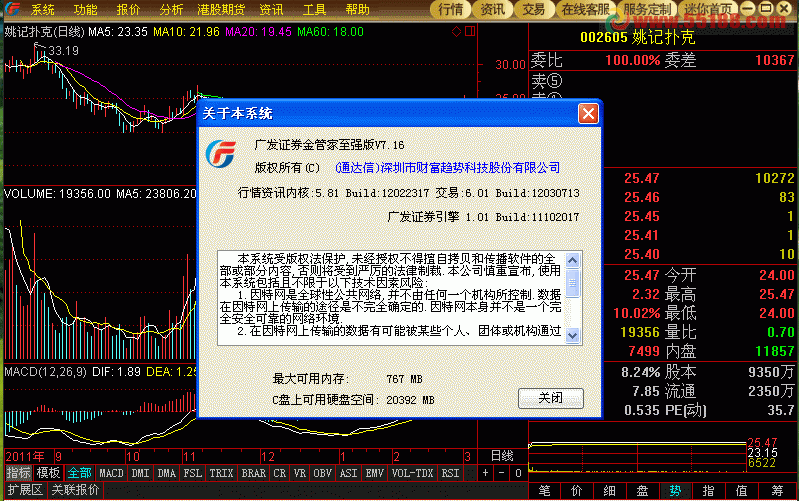Select the 势 panel tab
799x501 pixels.
click(x=675, y=491)
